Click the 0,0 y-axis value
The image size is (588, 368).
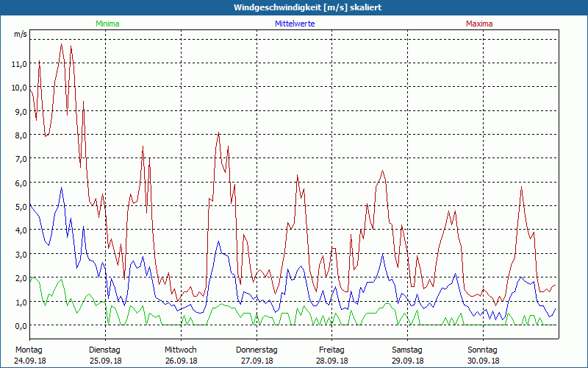[x=21, y=325]
